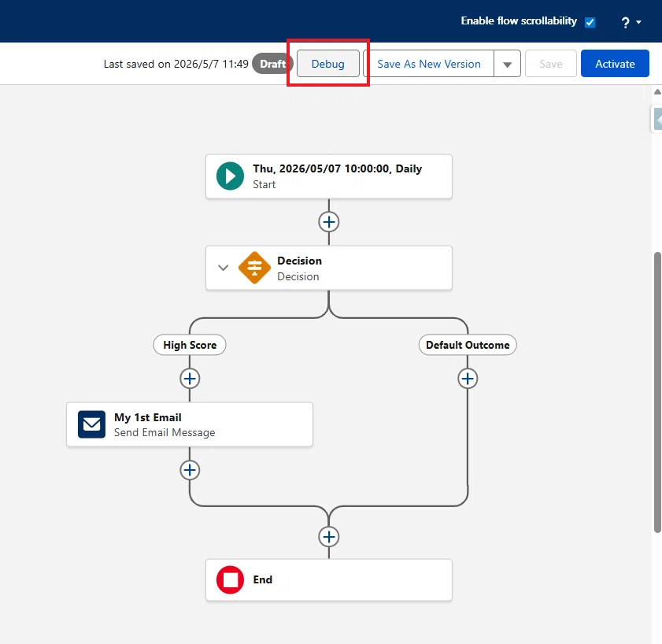Open the Start node schedule card
The height and width of the screenshot is (644, 662).
[329, 176]
